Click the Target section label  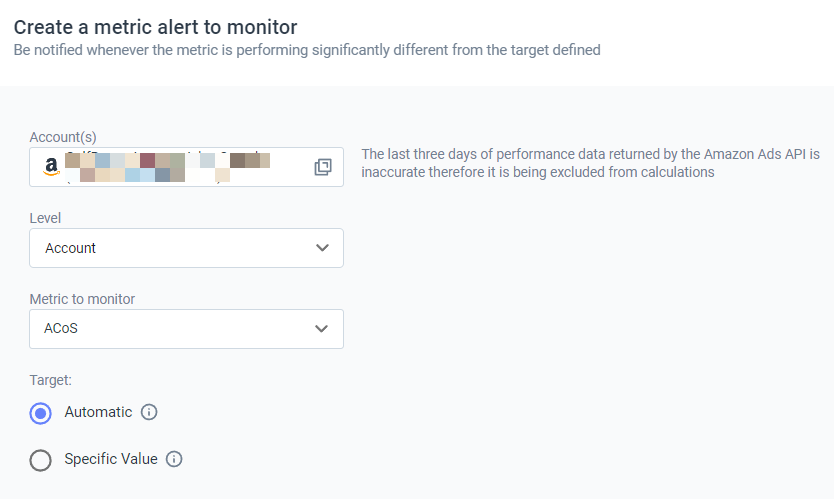[x=50, y=380]
